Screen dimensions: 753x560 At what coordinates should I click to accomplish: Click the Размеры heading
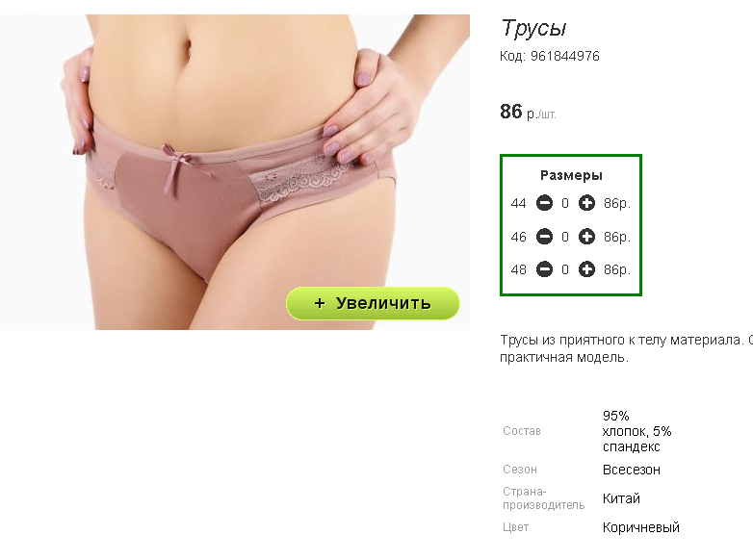(x=571, y=176)
